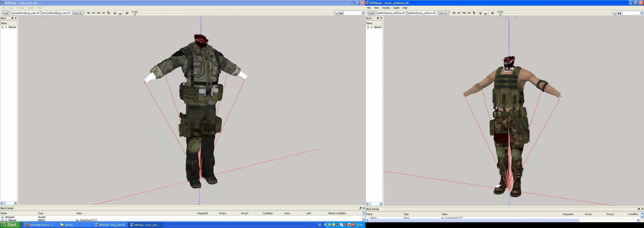
Task: Click red eye view icon in torso_uniform window
Action: click(x=464, y=13)
